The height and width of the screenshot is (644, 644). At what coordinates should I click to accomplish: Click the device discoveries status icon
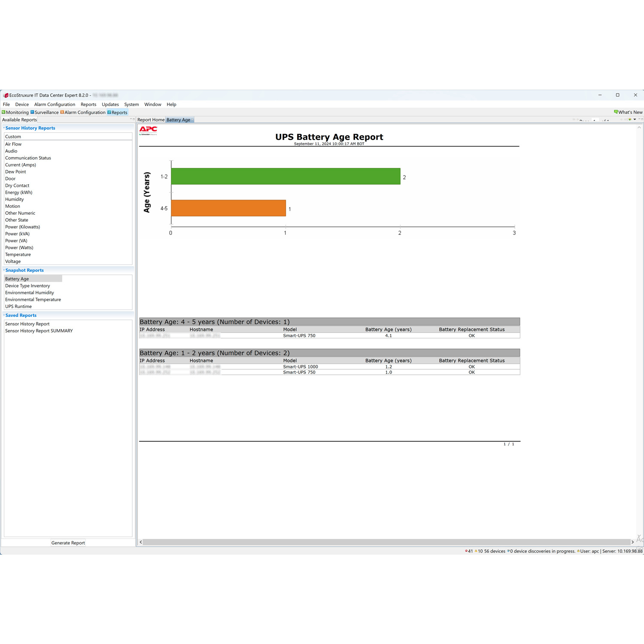pyautogui.click(x=508, y=551)
